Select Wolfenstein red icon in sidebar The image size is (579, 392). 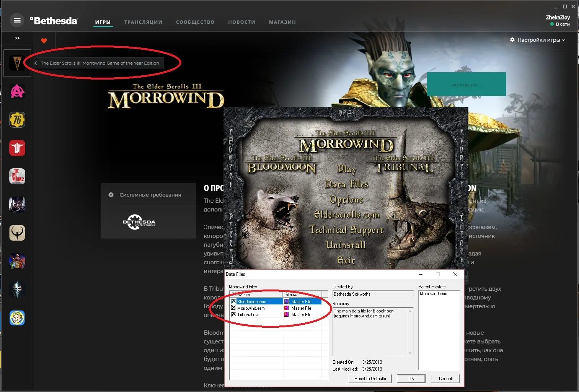(x=17, y=148)
